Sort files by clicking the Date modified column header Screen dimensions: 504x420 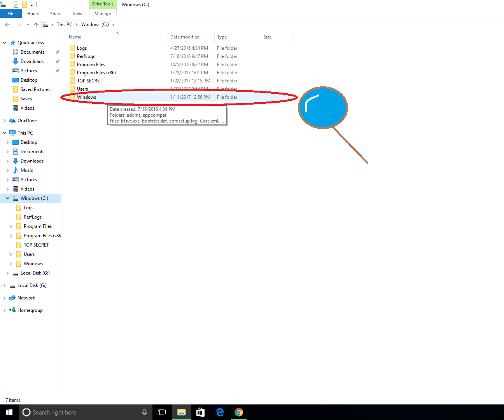[x=185, y=37]
